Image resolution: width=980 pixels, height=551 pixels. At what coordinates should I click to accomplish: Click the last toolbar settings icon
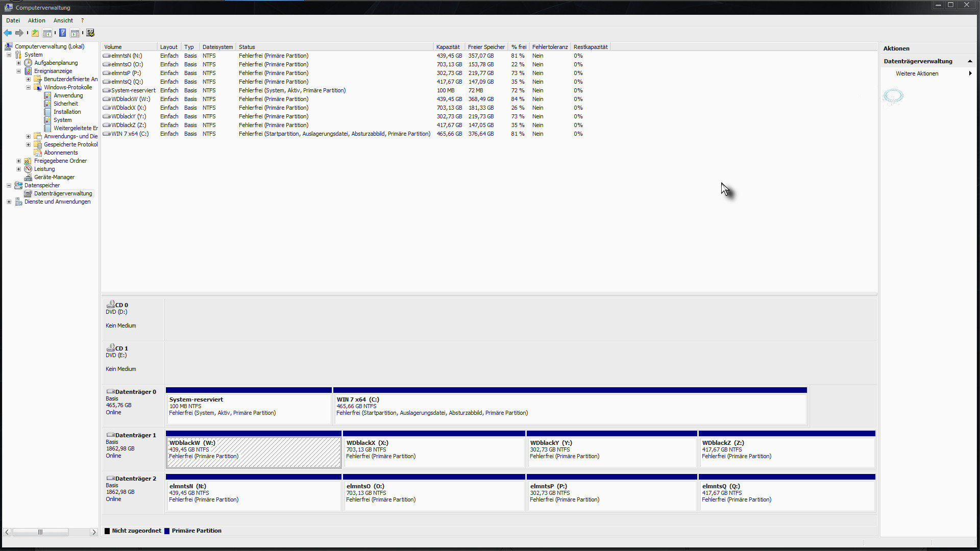[90, 33]
